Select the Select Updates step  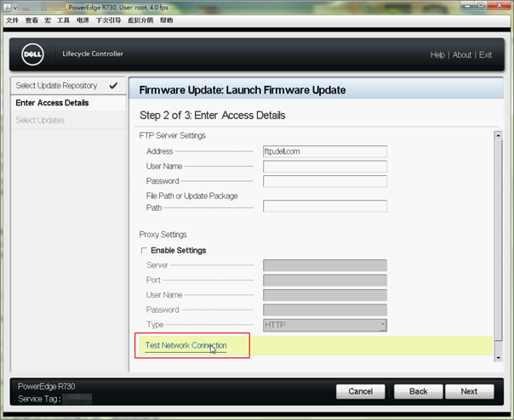click(68, 120)
